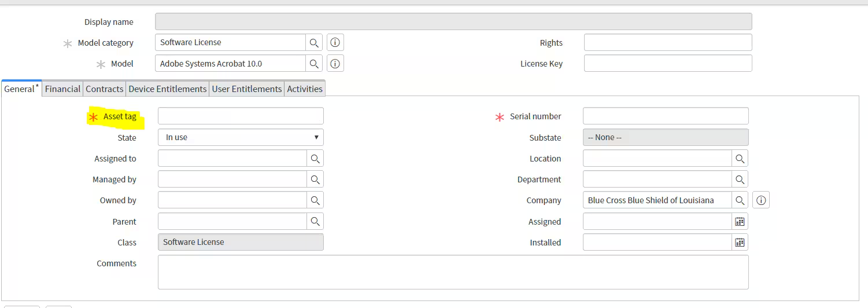Switch to the Activities tab
Screen dimensions: 868x308
pyautogui.click(x=305, y=89)
